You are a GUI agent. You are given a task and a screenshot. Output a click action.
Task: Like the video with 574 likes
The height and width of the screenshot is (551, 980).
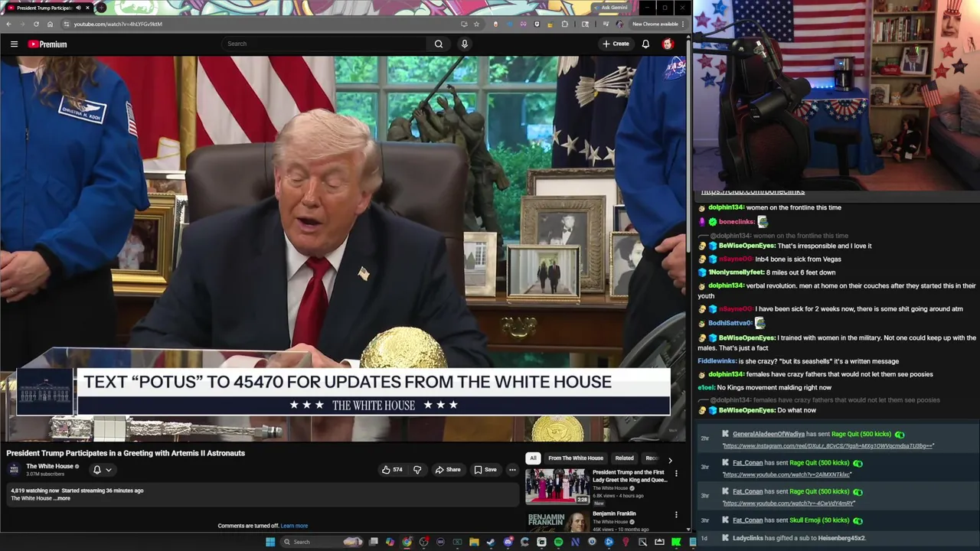(392, 470)
